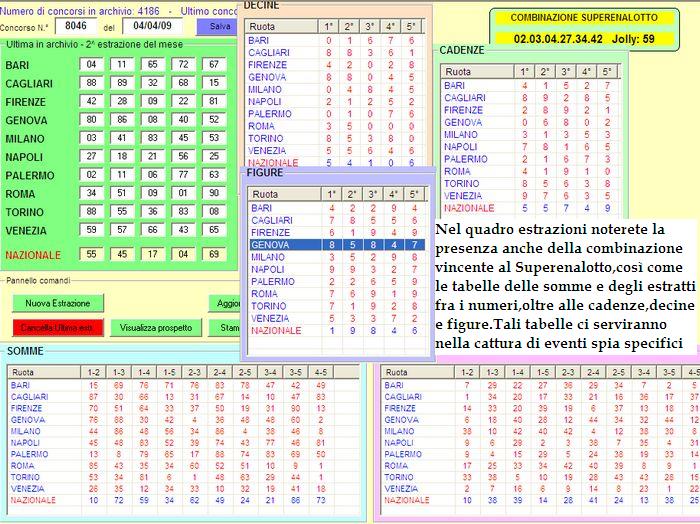The height and width of the screenshot is (524, 700).
Task: Click the Superenalotto combination 02.03.04.27.34.42 Jolly: 59
Action: [x=584, y=39]
